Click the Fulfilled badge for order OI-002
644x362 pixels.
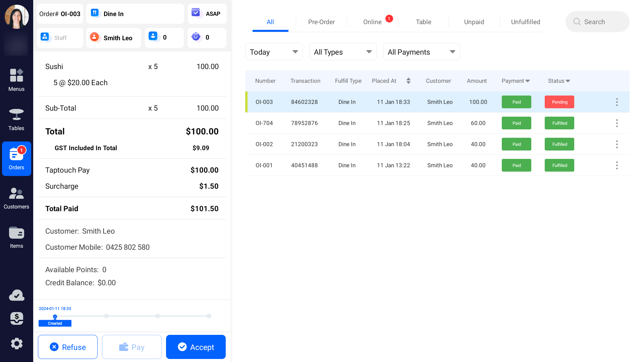coord(559,144)
